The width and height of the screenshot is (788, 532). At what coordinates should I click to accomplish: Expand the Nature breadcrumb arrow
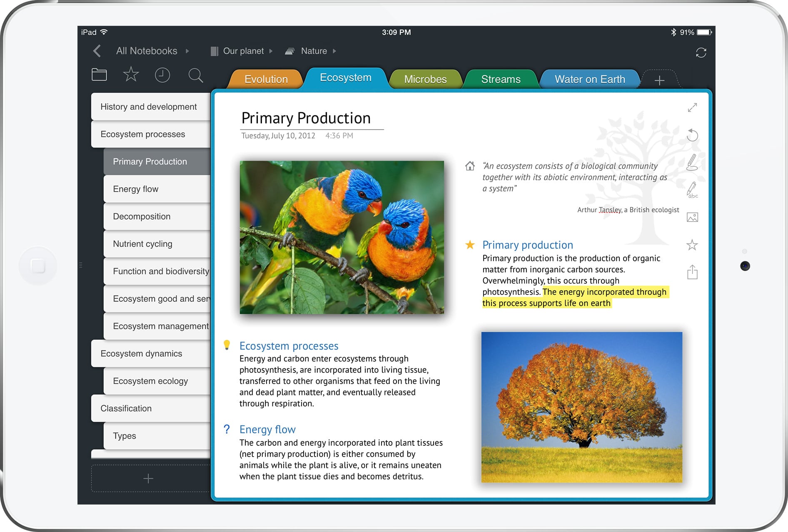[x=334, y=51]
